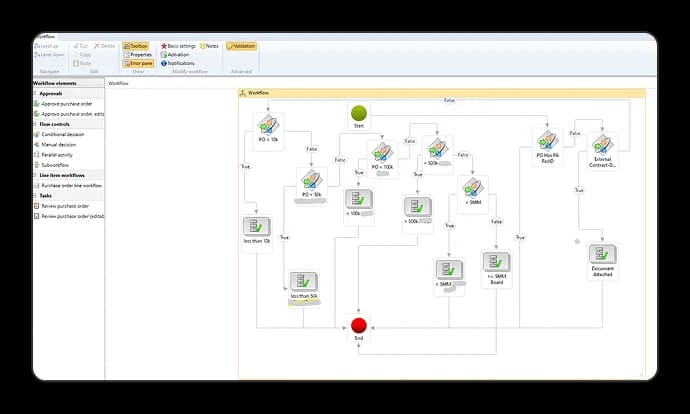Screen dimensions: 690x414
Task: Toggle the Toolbox pane button
Action: pos(136,46)
